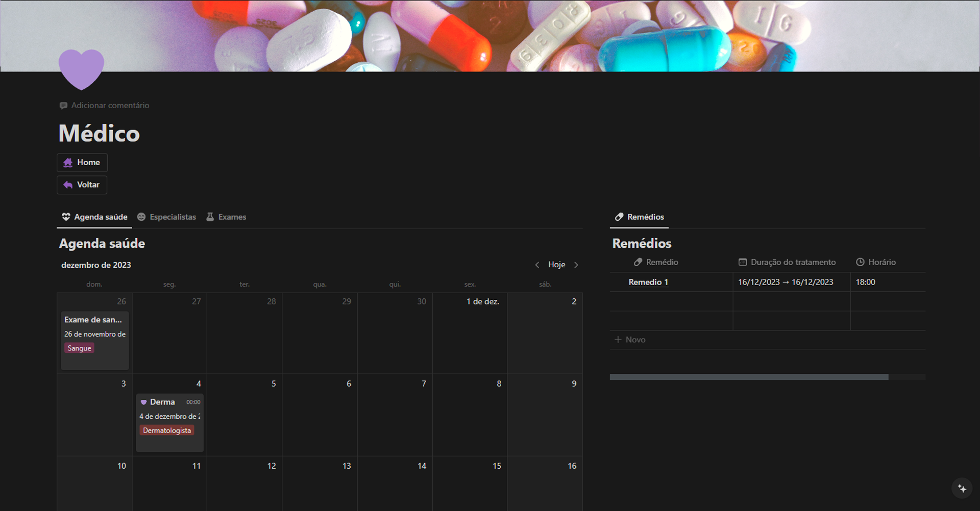Jump to today with Hoje button
Screen dimensions: 980x511
[x=557, y=265]
